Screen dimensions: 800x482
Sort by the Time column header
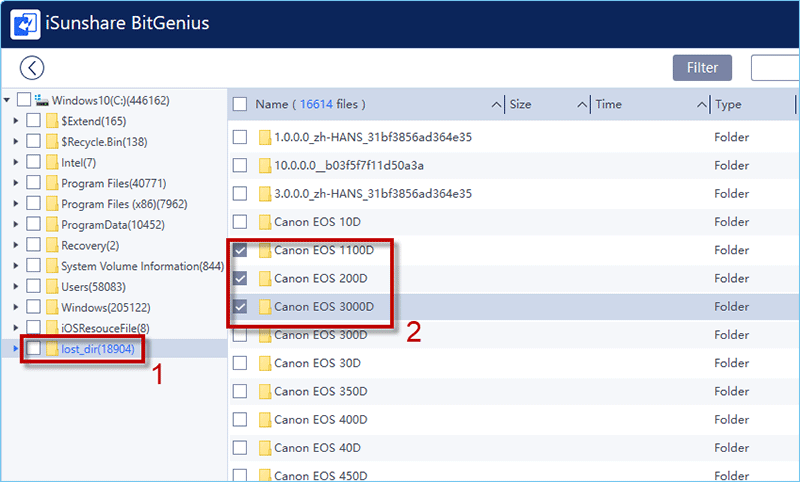pos(608,104)
